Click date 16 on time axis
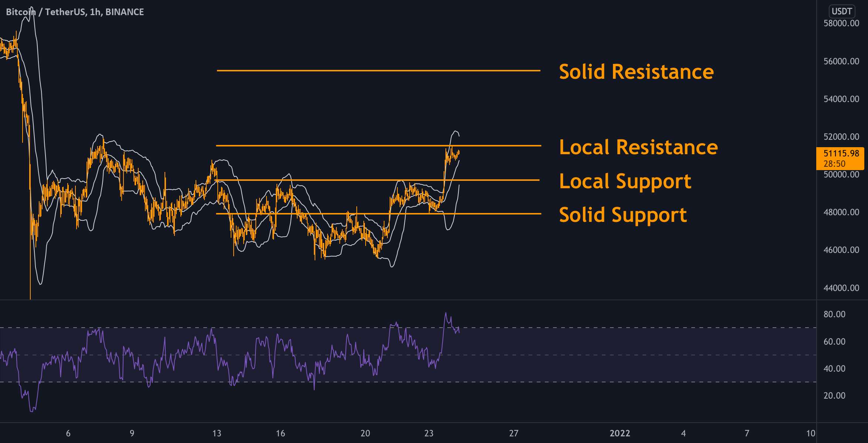Screen dimensions: 868x443 pyautogui.click(x=281, y=433)
